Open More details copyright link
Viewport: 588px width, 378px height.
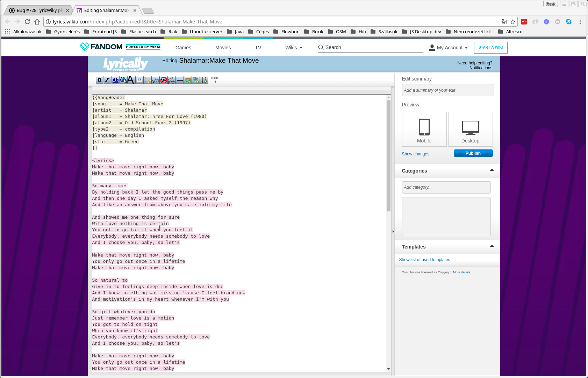click(x=461, y=272)
